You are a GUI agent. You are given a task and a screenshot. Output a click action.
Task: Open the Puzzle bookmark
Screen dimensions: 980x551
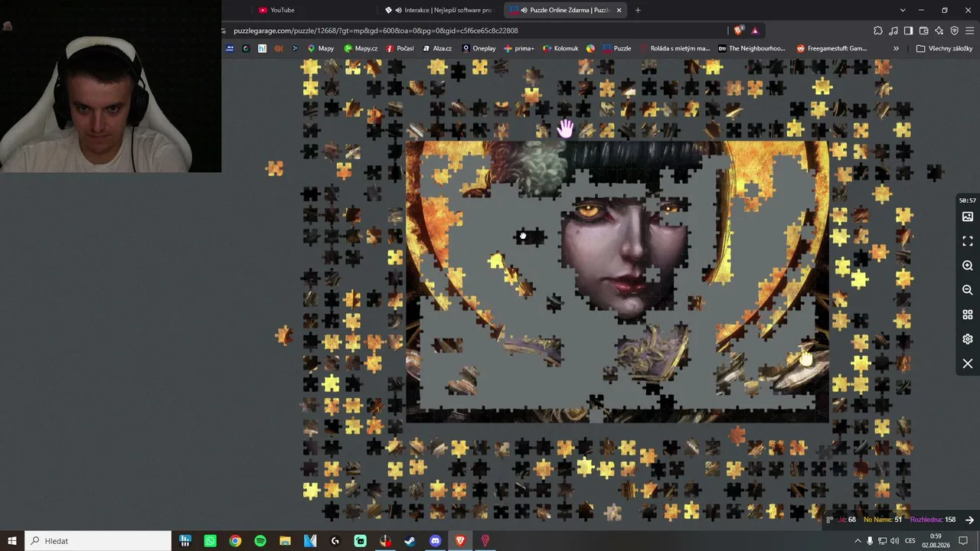click(617, 48)
